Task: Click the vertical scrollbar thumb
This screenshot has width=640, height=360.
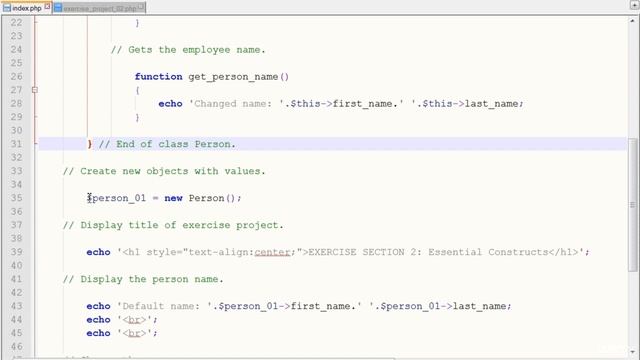Action: point(633,204)
